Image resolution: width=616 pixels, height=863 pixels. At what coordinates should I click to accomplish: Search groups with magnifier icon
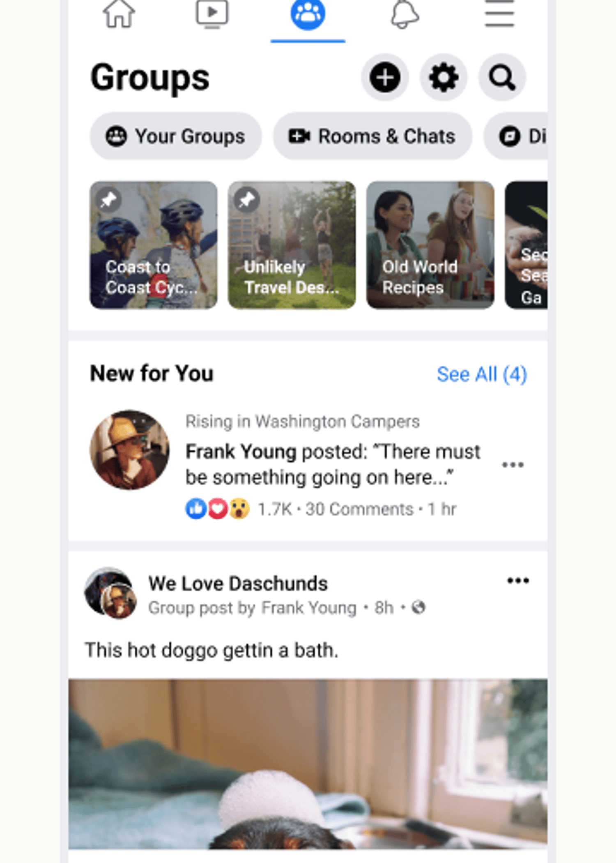tap(502, 77)
